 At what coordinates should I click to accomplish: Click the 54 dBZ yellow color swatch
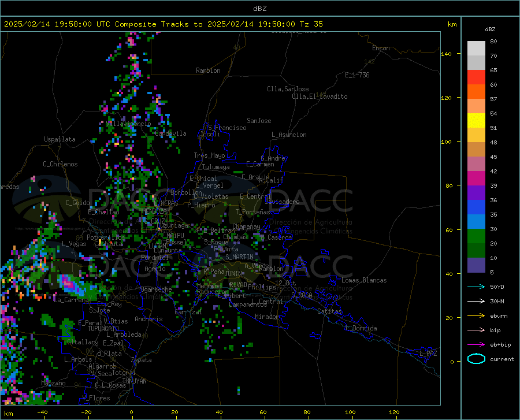(476, 121)
